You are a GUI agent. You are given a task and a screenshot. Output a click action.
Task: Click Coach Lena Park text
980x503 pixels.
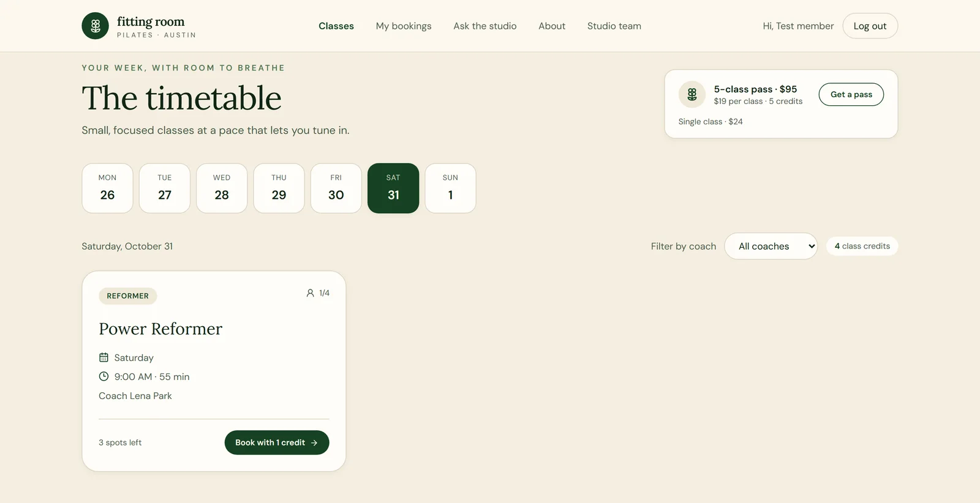(x=135, y=396)
